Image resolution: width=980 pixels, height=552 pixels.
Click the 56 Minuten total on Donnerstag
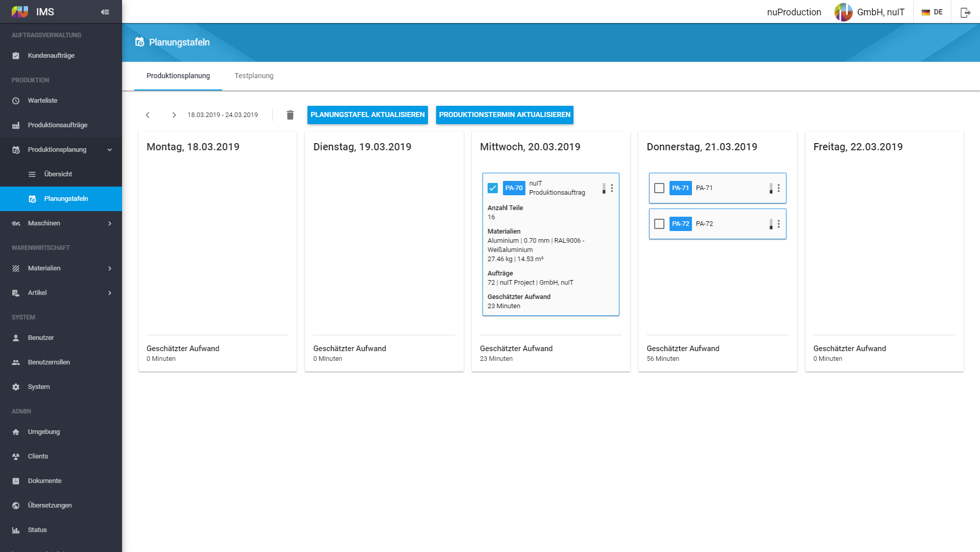663,359
